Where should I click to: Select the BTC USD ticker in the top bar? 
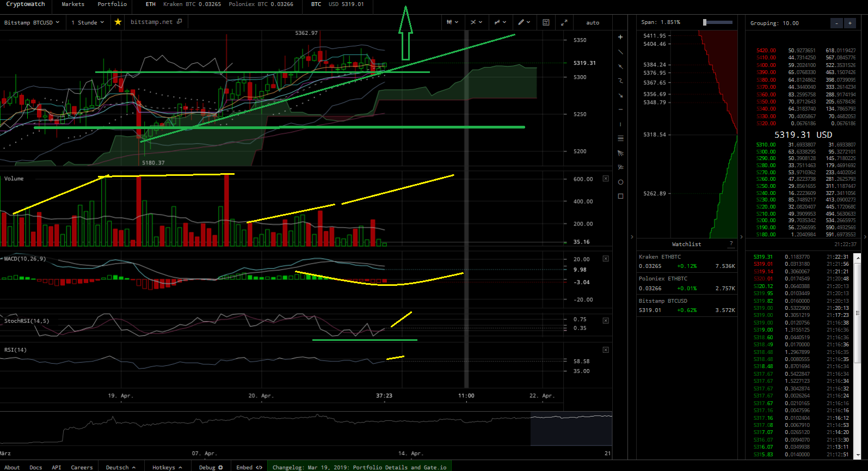point(337,4)
